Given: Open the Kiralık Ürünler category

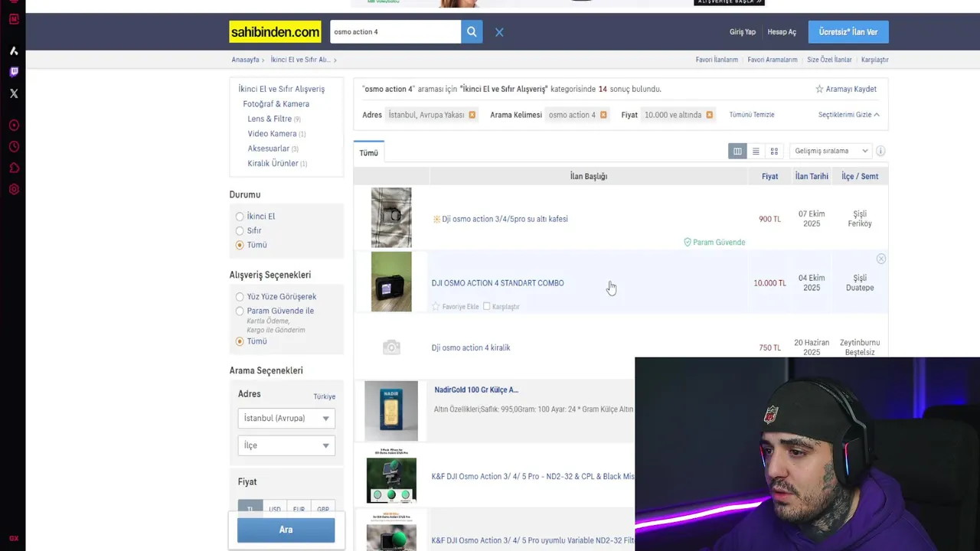Looking at the screenshot, I should [273, 163].
